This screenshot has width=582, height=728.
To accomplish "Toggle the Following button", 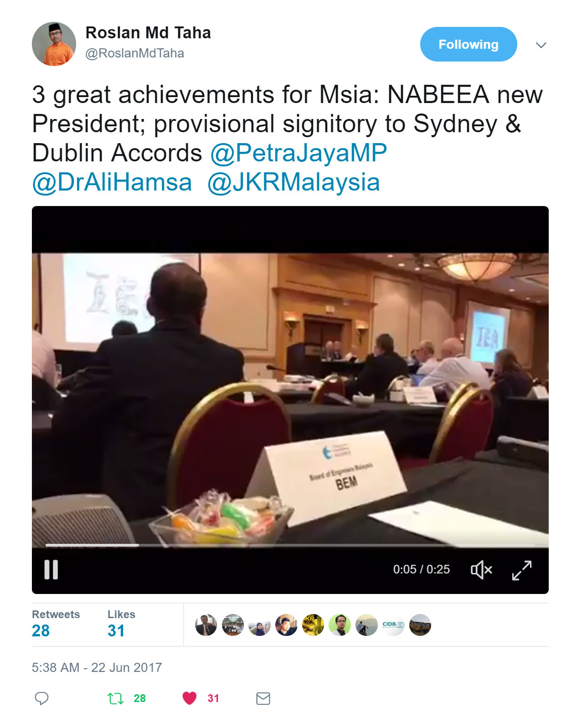I will pos(469,44).
